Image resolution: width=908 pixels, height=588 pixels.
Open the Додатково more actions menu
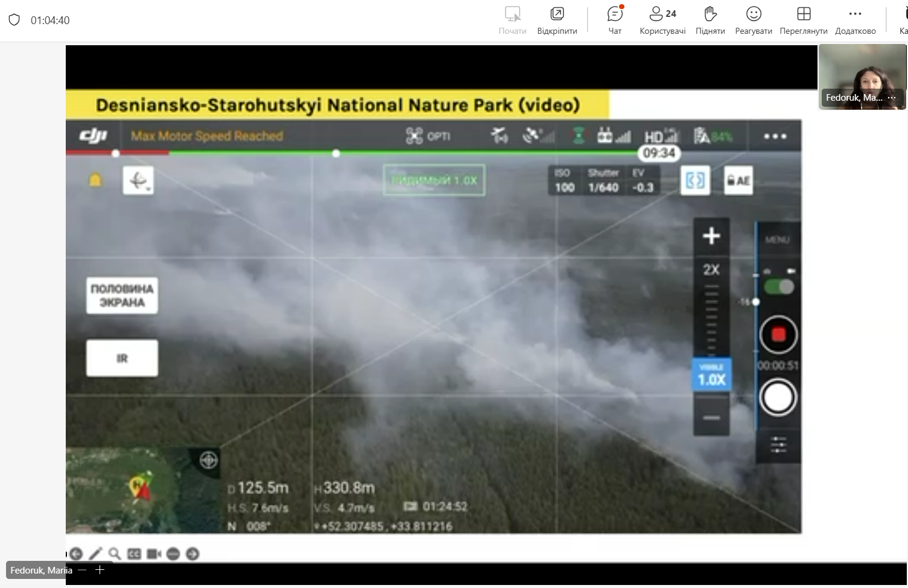click(x=855, y=20)
